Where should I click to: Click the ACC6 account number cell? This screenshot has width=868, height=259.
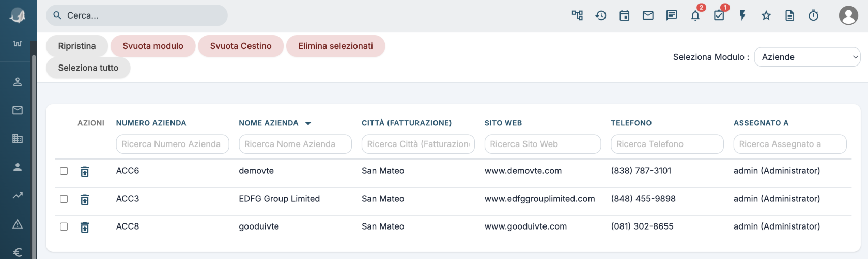pyautogui.click(x=128, y=171)
